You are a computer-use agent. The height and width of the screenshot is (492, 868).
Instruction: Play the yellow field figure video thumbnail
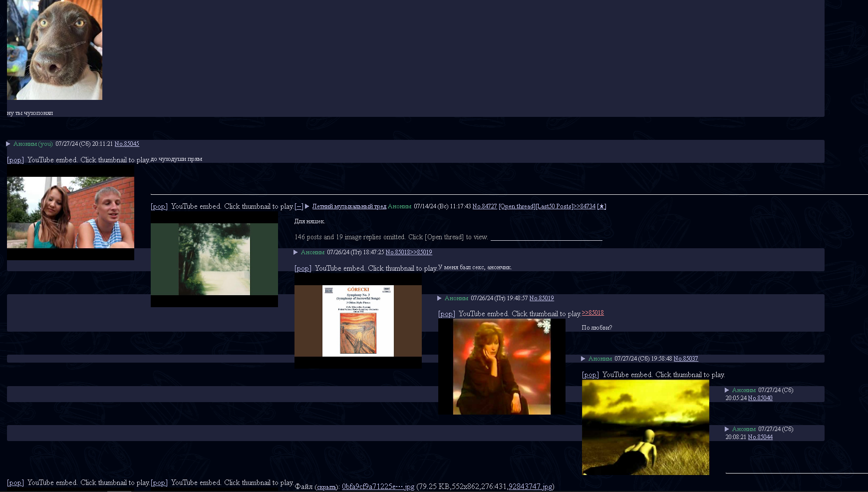645,428
